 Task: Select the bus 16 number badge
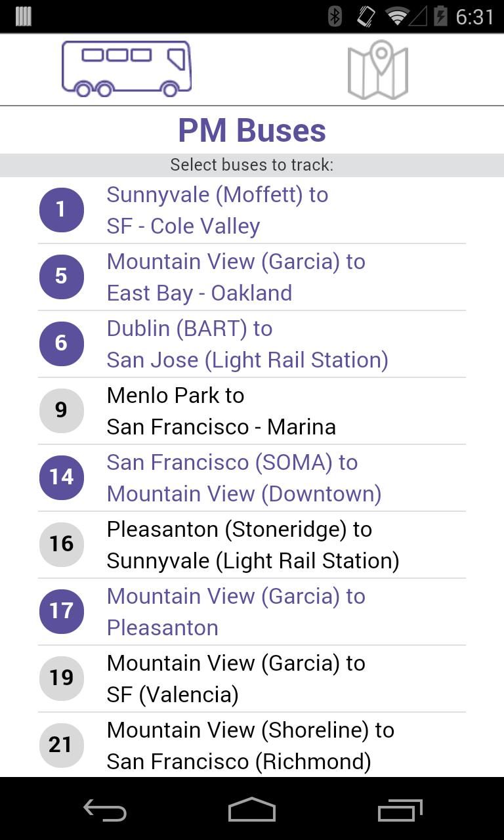coord(62,545)
